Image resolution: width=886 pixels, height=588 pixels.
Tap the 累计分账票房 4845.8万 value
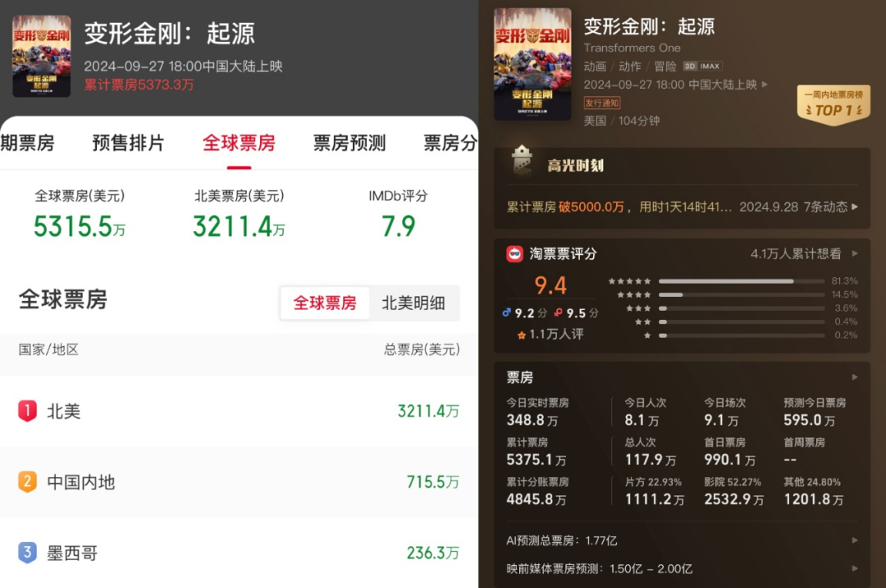coord(537,499)
